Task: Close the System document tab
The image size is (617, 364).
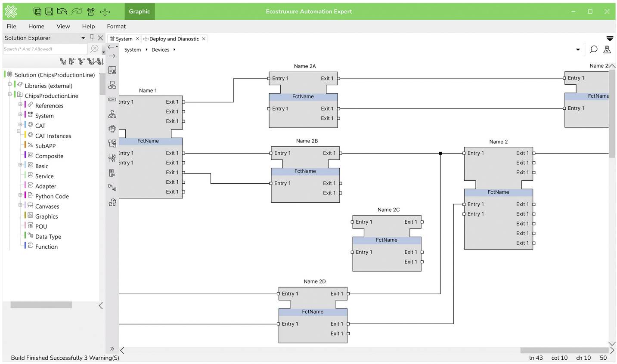Action: click(137, 39)
